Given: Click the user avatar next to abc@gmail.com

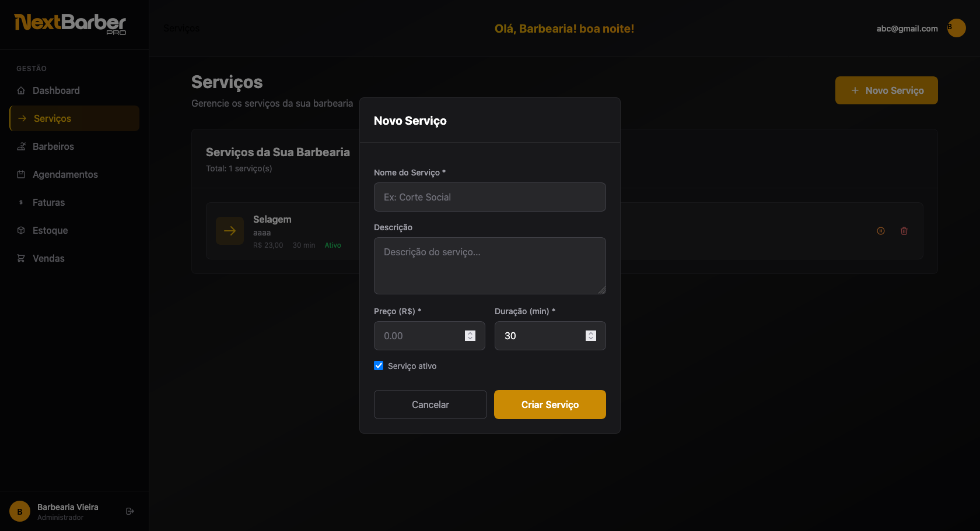Looking at the screenshot, I should pos(956,28).
